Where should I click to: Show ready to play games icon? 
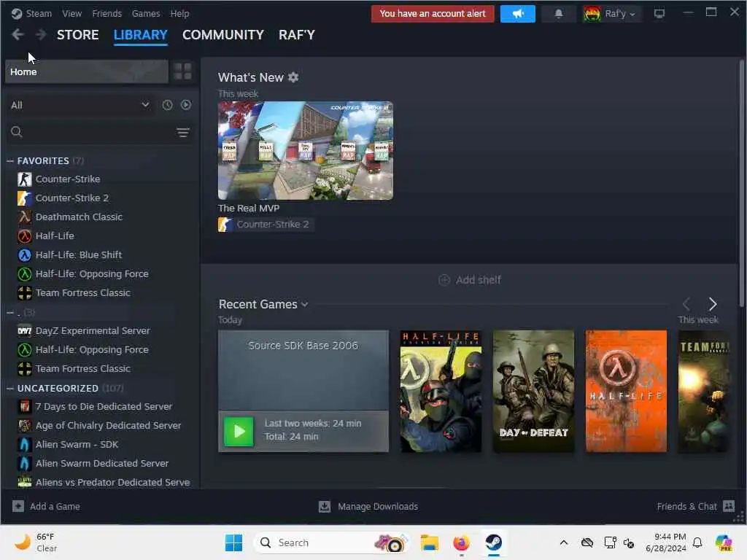pos(186,105)
